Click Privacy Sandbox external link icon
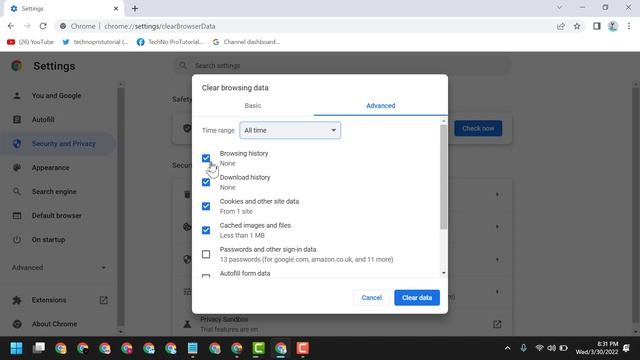640x360 pixels. [x=497, y=324]
